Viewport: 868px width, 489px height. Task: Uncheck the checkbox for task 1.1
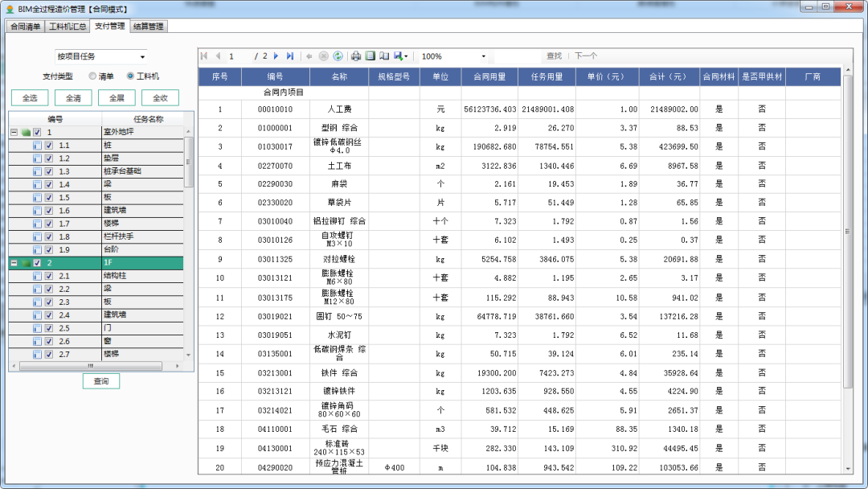click(x=49, y=146)
